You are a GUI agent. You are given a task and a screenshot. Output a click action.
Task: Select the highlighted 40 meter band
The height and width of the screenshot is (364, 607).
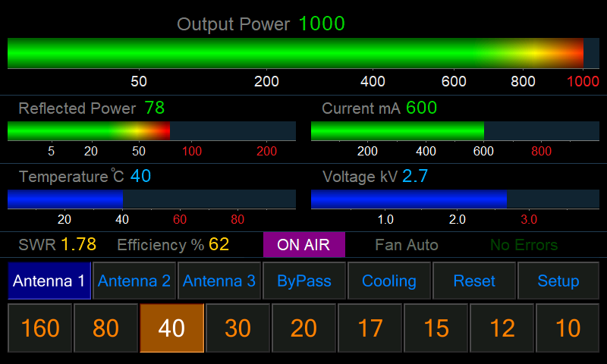click(x=172, y=328)
